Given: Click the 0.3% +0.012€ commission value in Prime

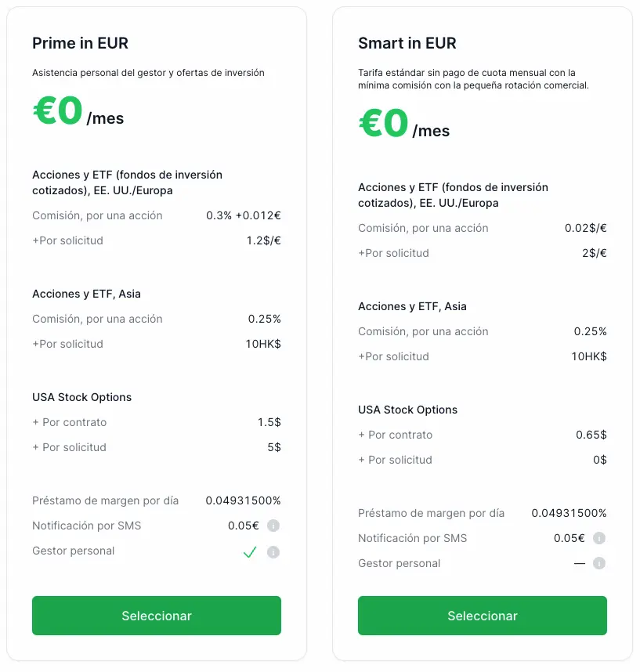Looking at the screenshot, I should (244, 215).
